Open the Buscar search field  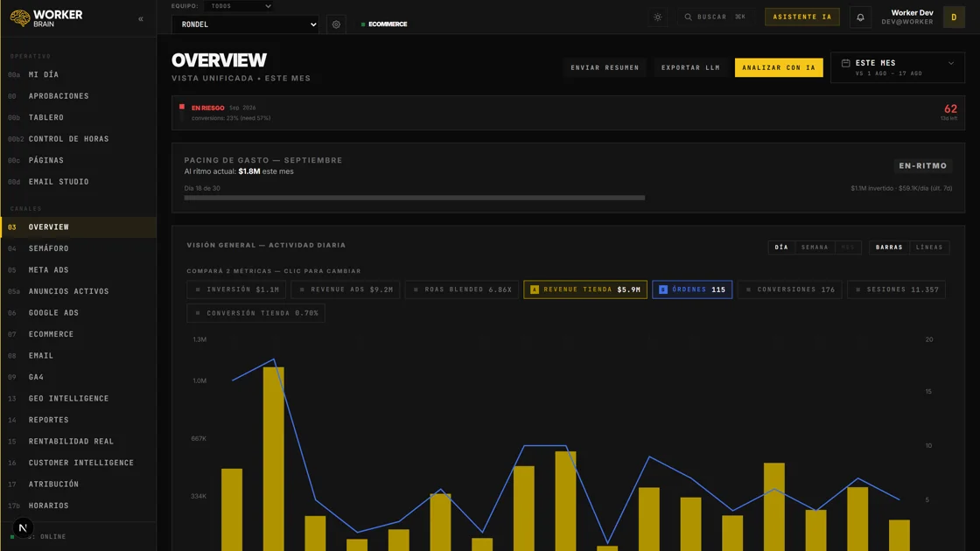(x=715, y=17)
